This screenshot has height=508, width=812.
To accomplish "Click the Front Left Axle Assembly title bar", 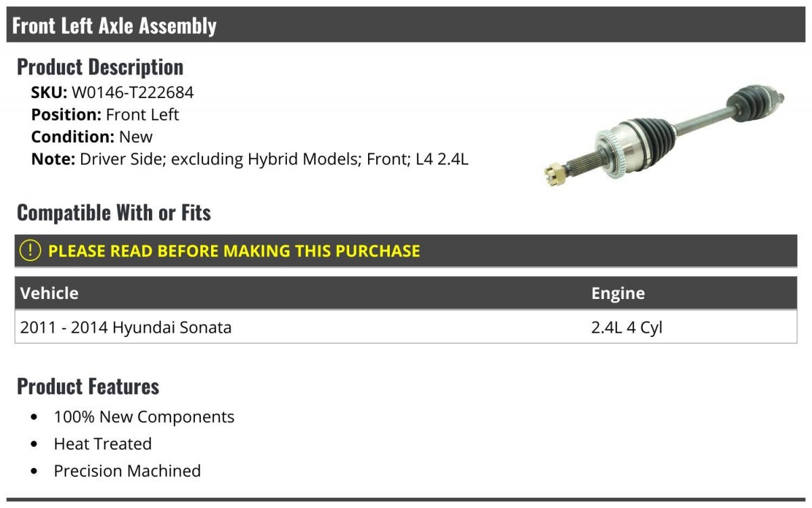I will pos(114,26).
